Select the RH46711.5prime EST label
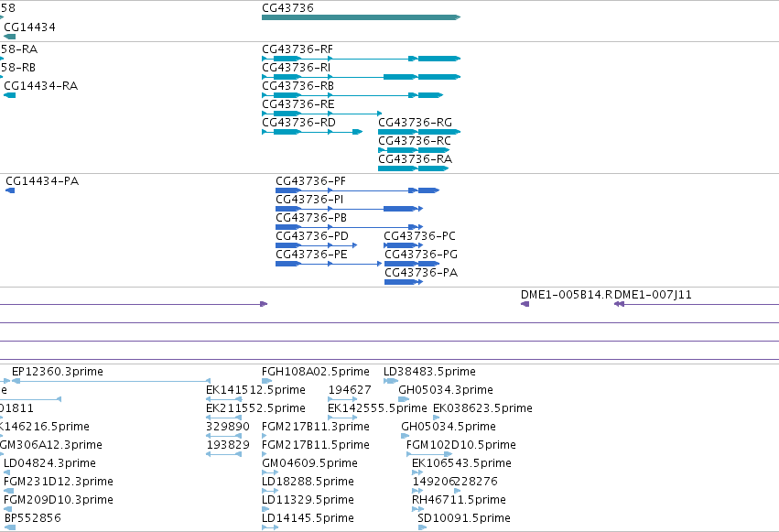The height and width of the screenshot is (532, 779). [459, 501]
